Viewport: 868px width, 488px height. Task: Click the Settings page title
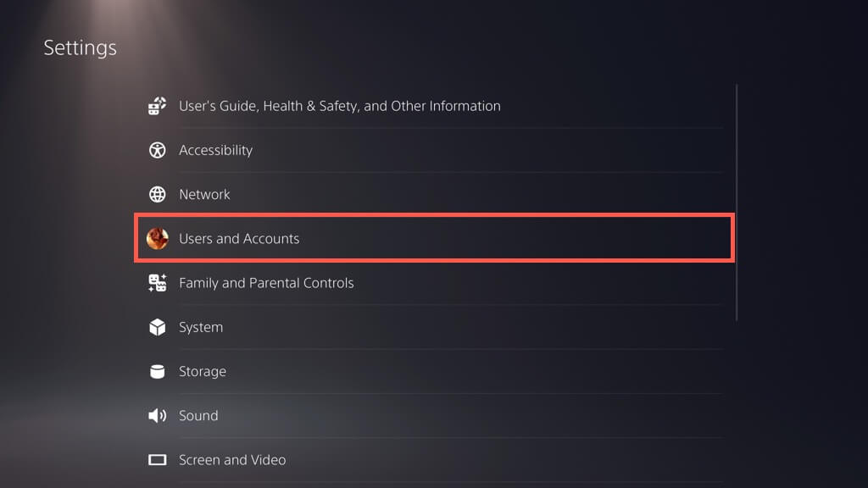[81, 47]
